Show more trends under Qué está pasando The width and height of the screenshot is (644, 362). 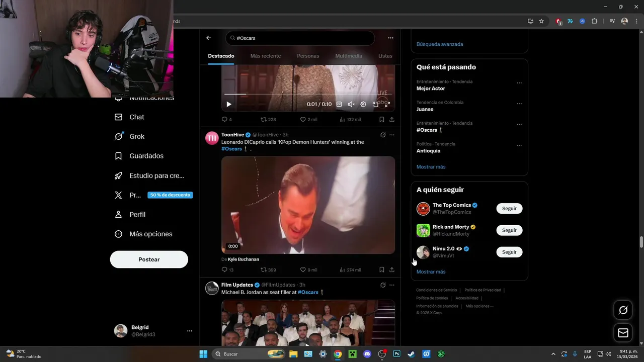pos(431,167)
